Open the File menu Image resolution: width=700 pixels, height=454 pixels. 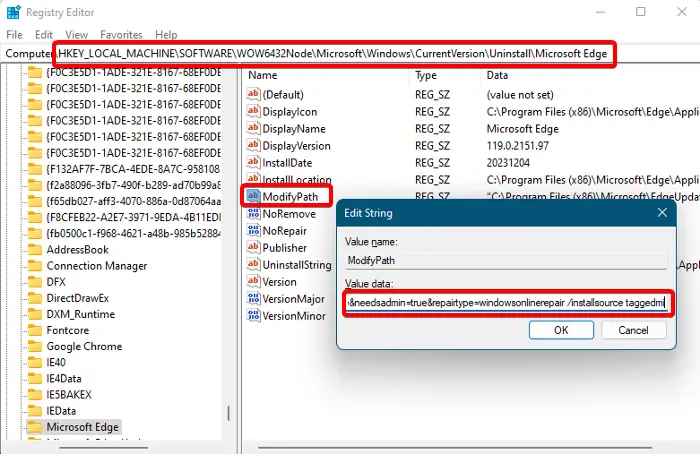click(14, 34)
